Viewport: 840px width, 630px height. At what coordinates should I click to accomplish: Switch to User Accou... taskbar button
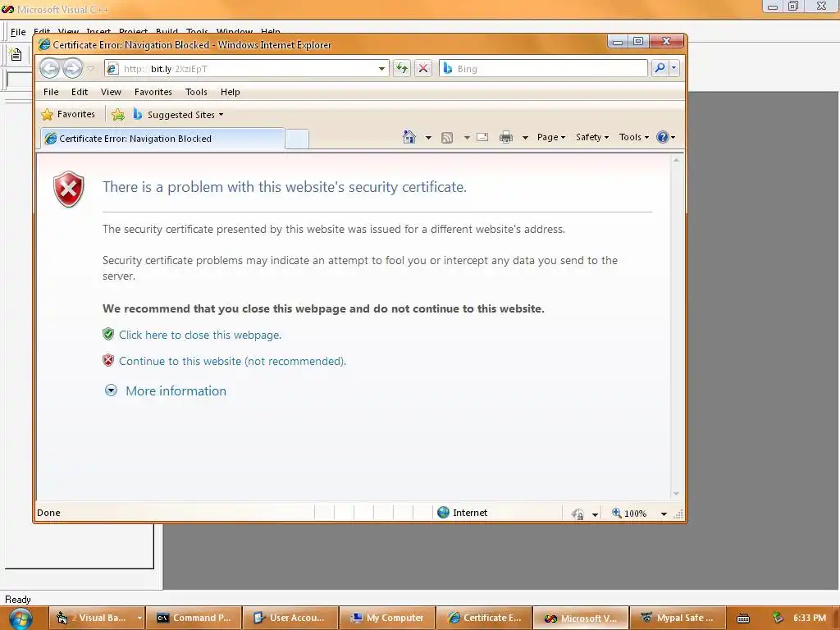[x=290, y=619]
